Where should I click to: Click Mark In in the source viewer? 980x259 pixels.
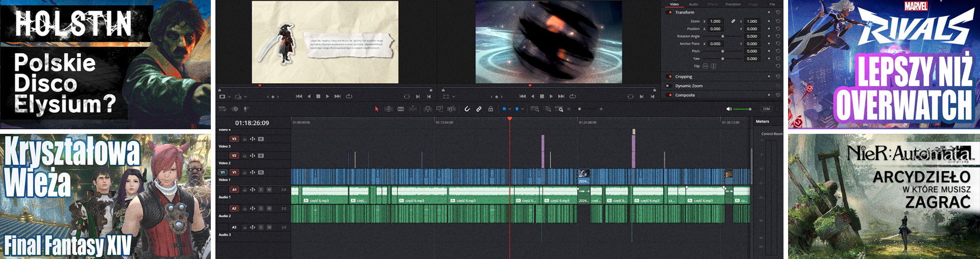418,96
